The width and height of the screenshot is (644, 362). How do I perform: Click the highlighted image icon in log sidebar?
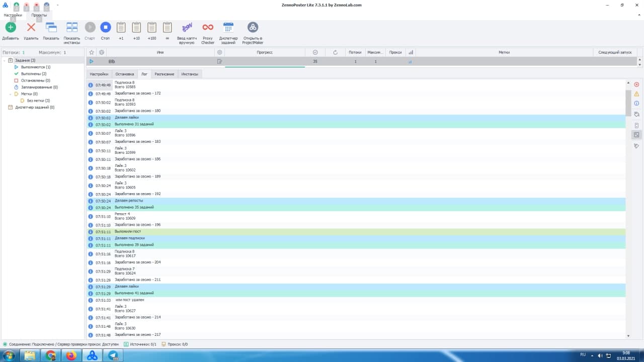pos(636,135)
